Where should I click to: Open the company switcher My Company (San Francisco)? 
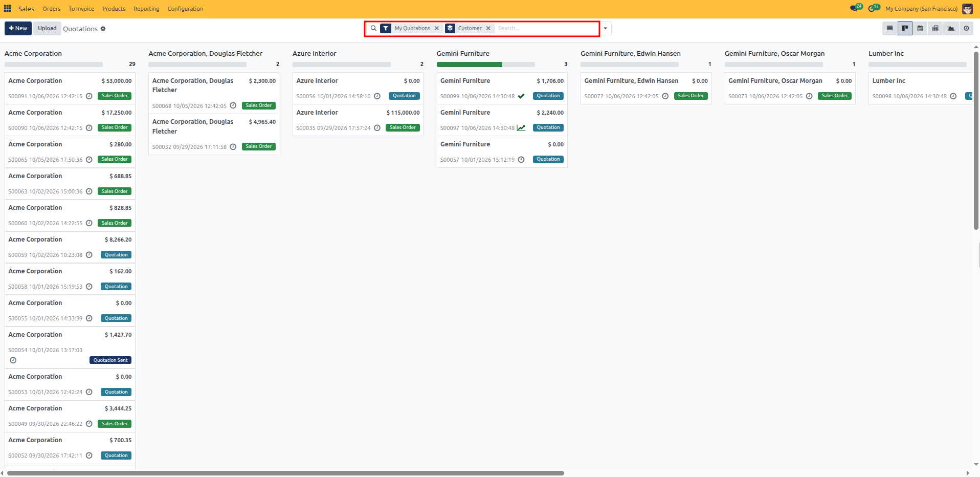tap(921, 9)
